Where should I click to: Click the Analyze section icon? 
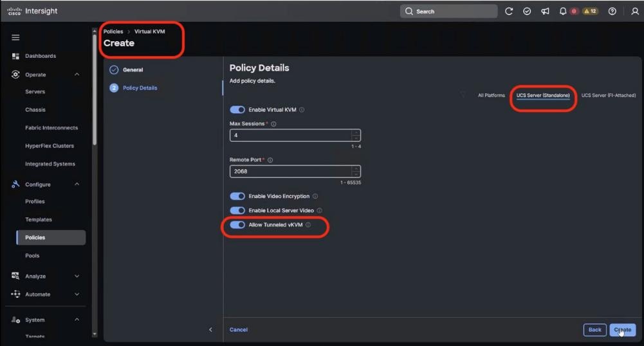pos(15,276)
